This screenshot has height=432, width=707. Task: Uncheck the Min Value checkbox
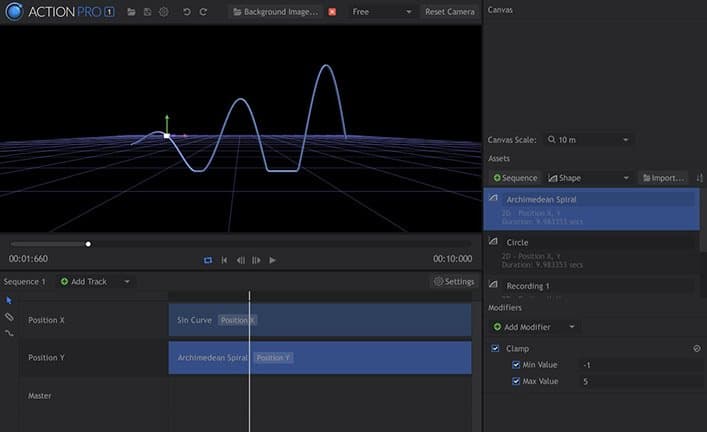click(516, 365)
